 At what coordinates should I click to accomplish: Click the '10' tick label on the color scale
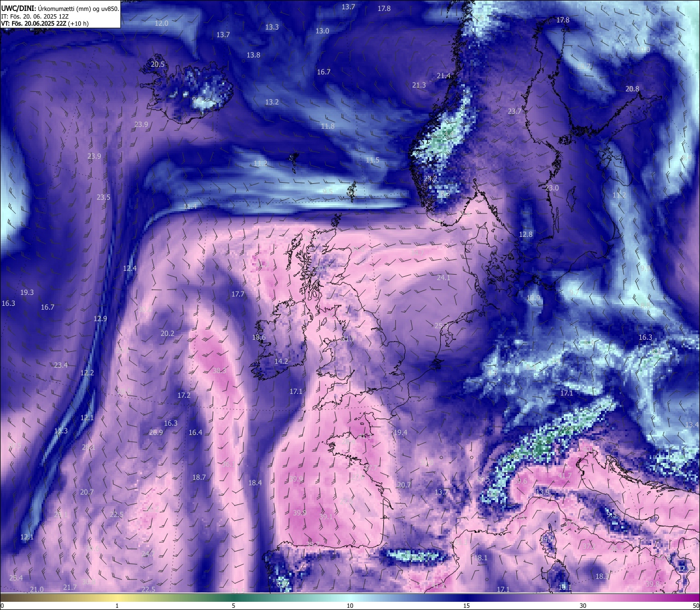(350, 606)
